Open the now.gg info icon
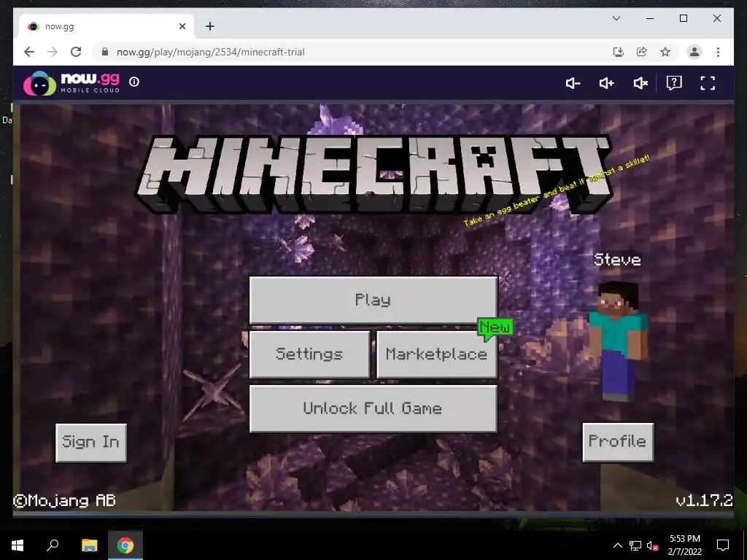747x560 pixels. point(134,82)
